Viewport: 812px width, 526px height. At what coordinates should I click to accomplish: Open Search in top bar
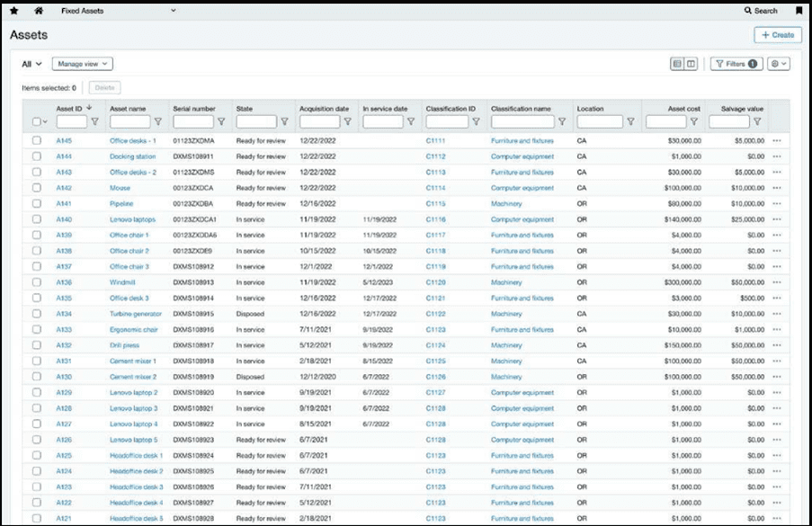(x=761, y=11)
